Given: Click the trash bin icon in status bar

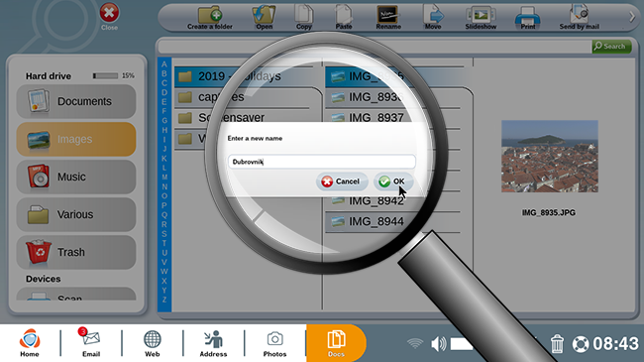Looking at the screenshot, I should [557, 344].
